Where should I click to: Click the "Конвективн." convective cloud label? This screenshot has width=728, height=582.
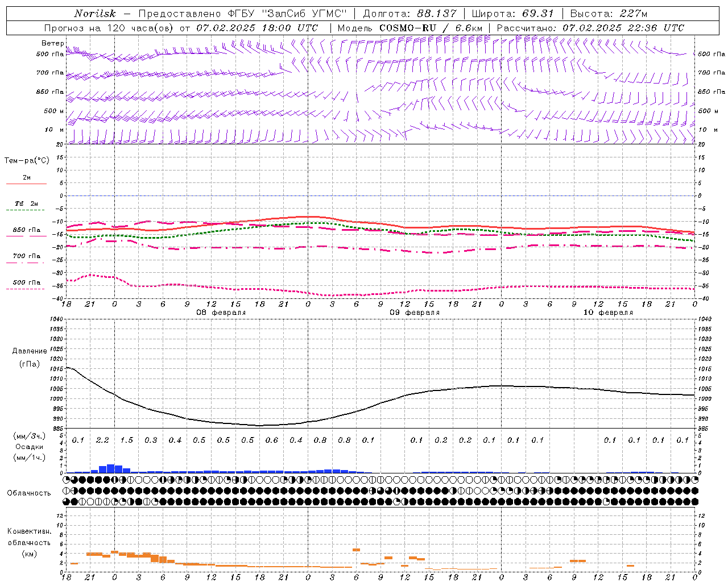tap(29, 531)
